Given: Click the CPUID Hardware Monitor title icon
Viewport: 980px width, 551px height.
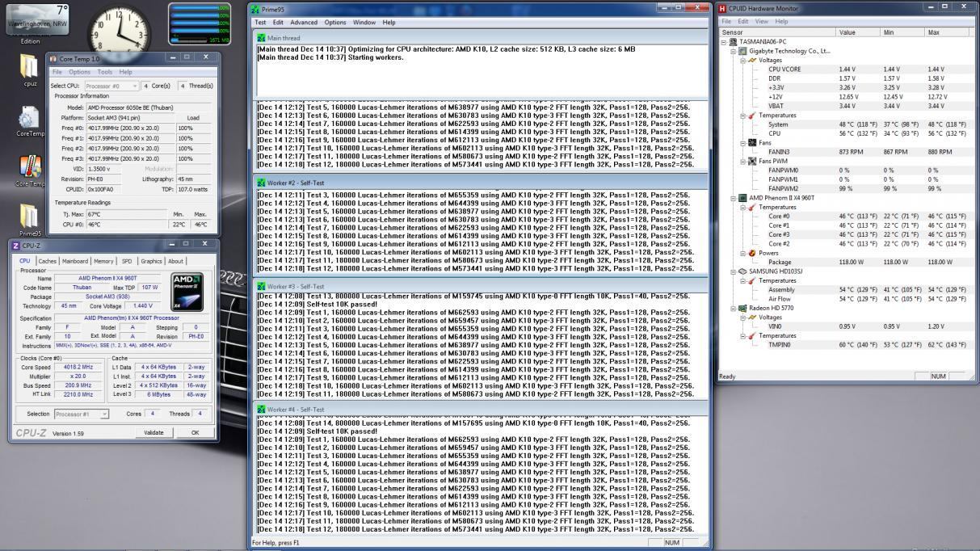Looking at the screenshot, I should [722, 8].
